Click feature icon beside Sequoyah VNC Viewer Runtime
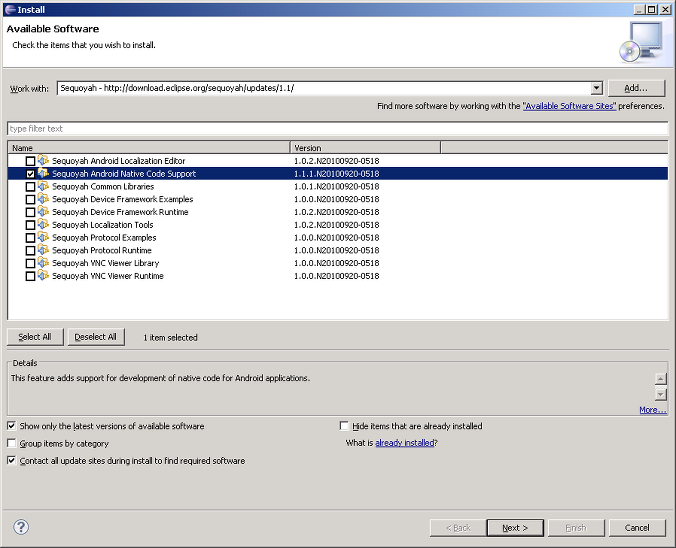Viewport: 676px width, 548px height. (x=43, y=276)
